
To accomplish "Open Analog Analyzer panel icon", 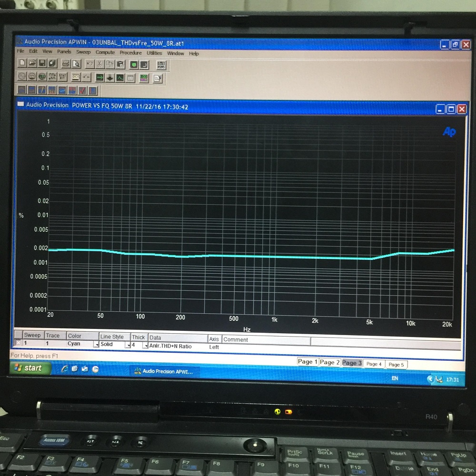I will tap(32, 76).
